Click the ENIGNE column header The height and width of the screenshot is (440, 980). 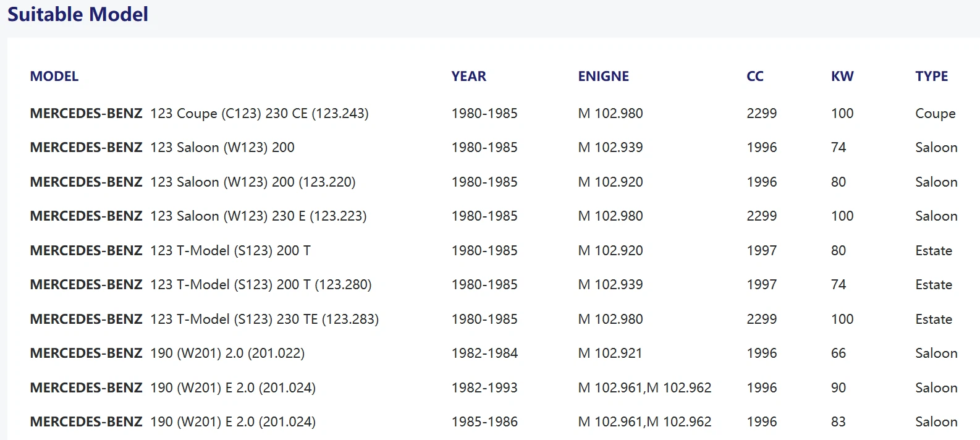point(603,76)
